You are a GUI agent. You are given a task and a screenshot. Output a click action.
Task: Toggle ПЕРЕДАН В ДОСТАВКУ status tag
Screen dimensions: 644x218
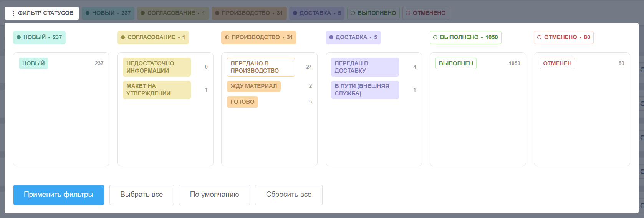pyautogui.click(x=365, y=67)
